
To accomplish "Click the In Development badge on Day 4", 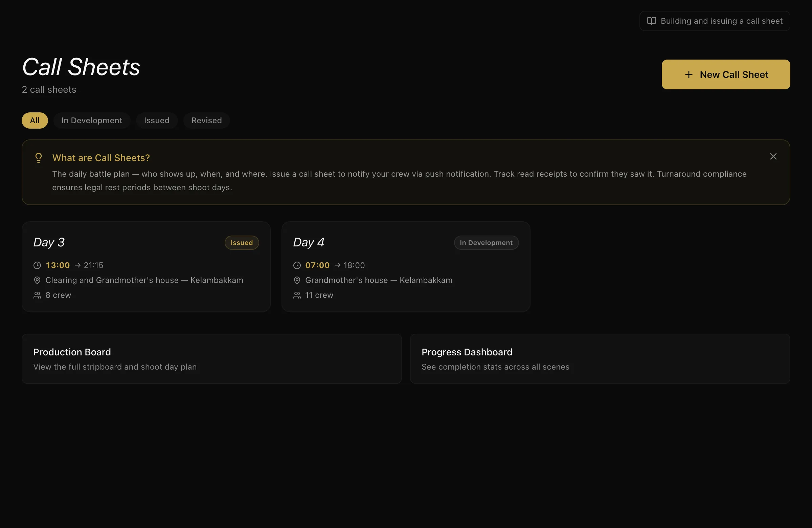I will [486, 243].
